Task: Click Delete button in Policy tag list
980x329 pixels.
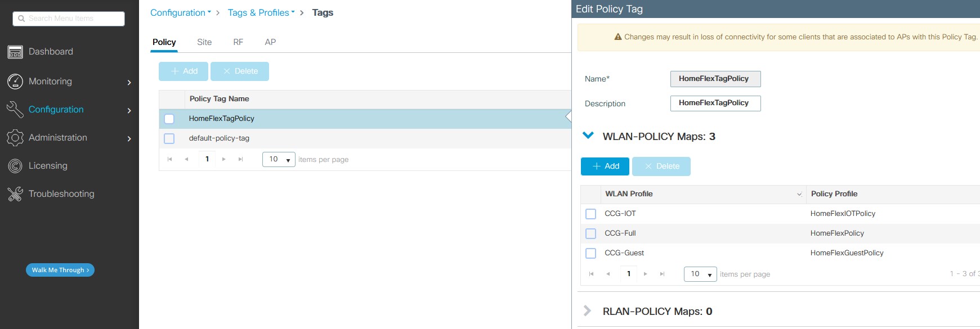Action: click(240, 71)
